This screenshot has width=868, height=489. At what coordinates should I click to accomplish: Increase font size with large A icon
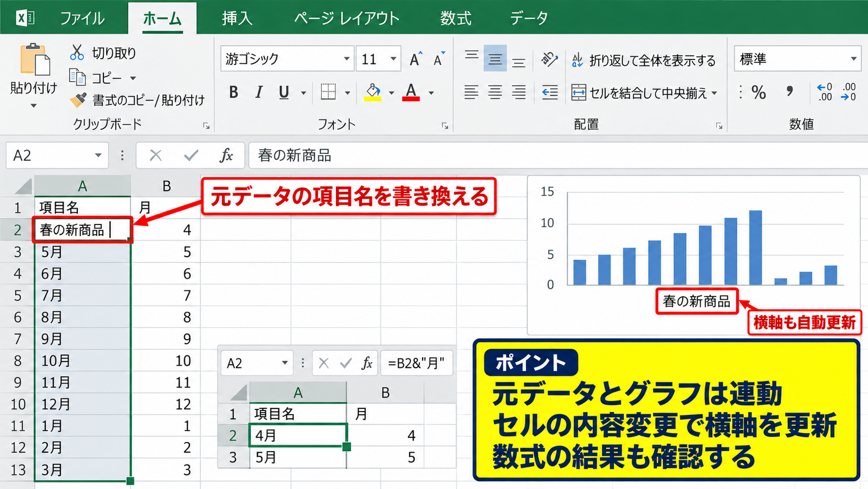pyautogui.click(x=415, y=59)
